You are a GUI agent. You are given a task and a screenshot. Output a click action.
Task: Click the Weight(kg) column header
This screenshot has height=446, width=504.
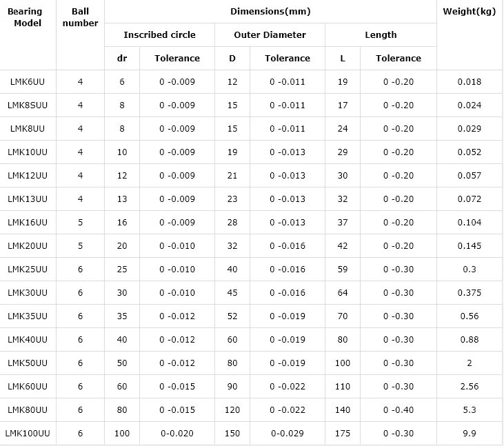[x=470, y=12]
